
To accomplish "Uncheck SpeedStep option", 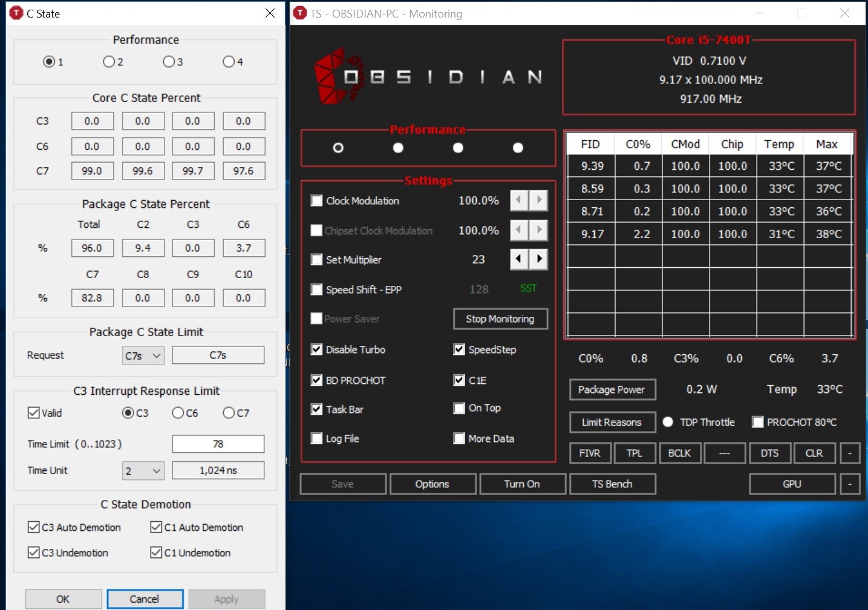I will point(459,349).
